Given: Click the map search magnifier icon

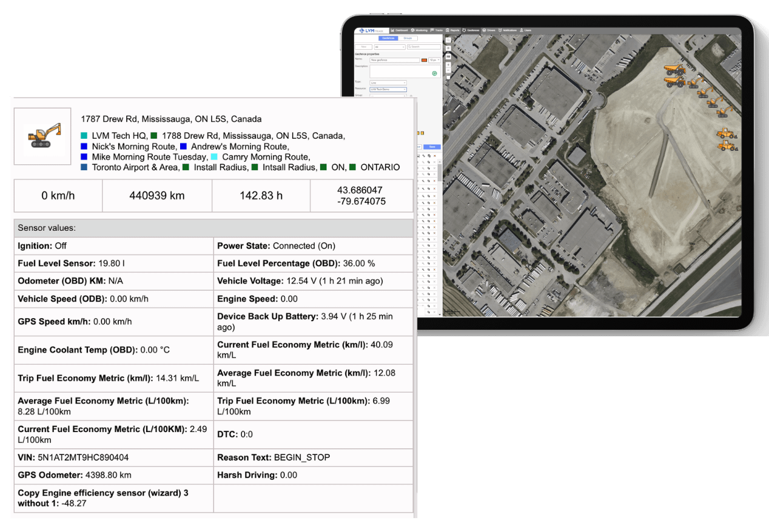Looking at the screenshot, I should coord(448,40).
